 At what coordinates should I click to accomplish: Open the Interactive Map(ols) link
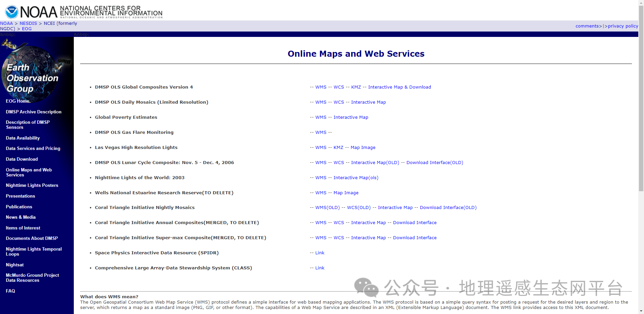(x=356, y=177)
